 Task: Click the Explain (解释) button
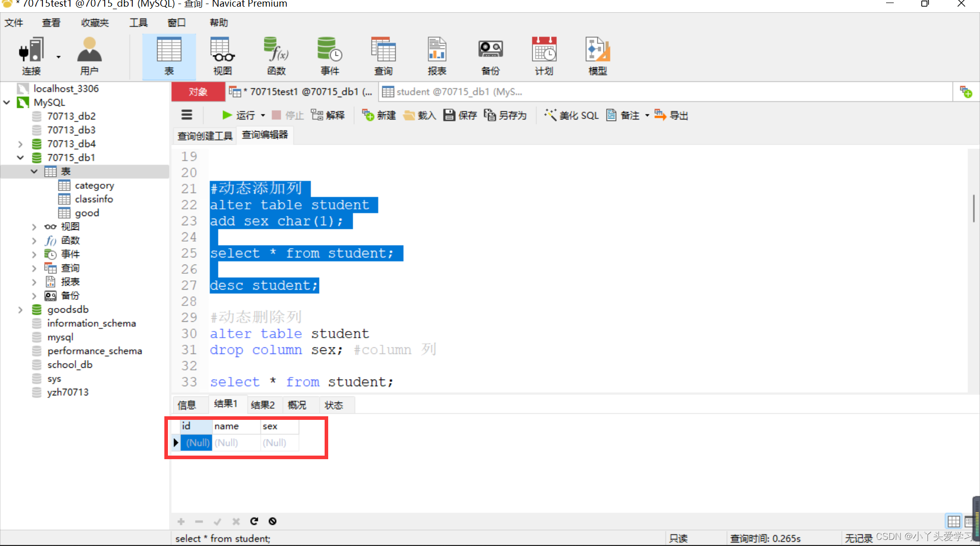pos(328,115)
